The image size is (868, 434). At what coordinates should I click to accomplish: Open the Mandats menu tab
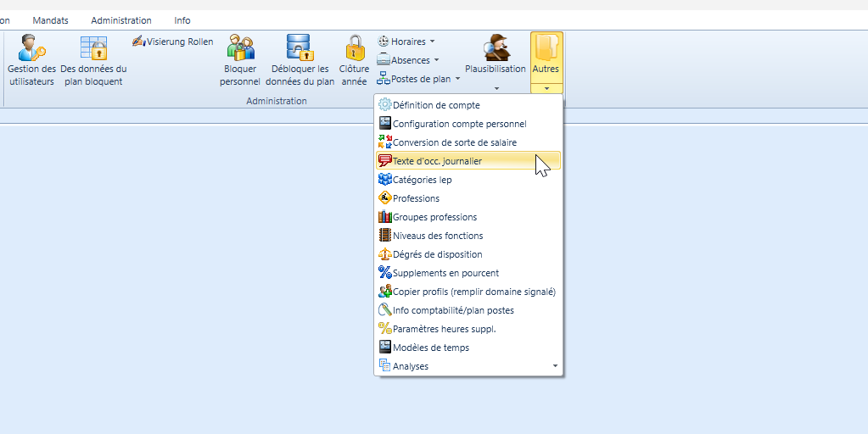(50, 20)
